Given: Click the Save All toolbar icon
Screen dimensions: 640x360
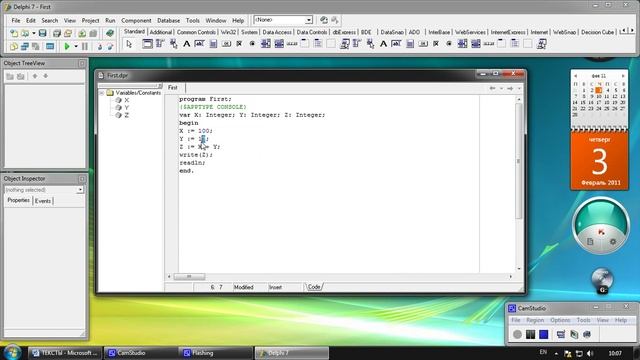Looking at the screenshot, I should [x=57, y=33].
